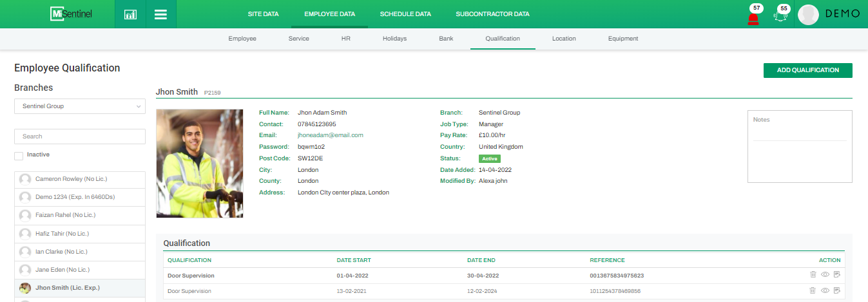Click the ADD QUALIFICATION button
The height and width of the screenshot is (302, 868).
click(807, 70)
